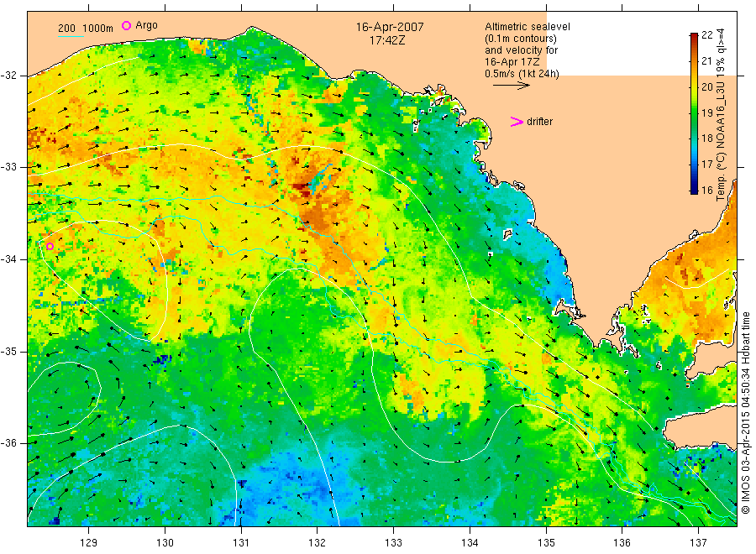Click the 16-Apr-2007 date label
756x554 pixels.
click(390, 27)
